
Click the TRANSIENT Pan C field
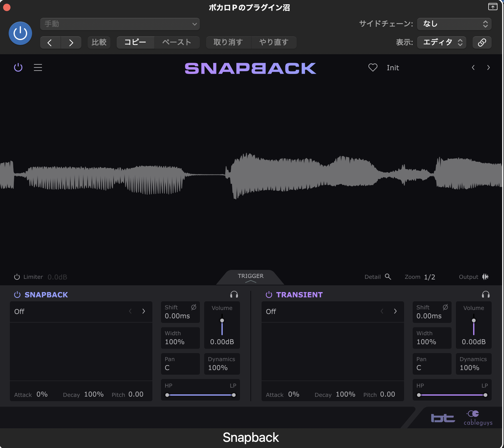click(432, 364)
